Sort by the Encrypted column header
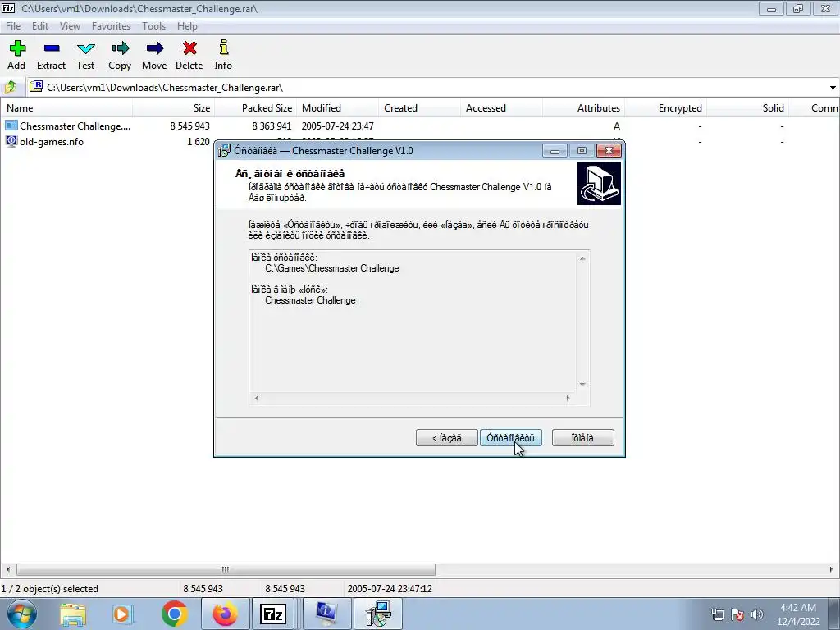Image resolution: width=840 pixels, height=630 pixels. (x=665, y=107)
